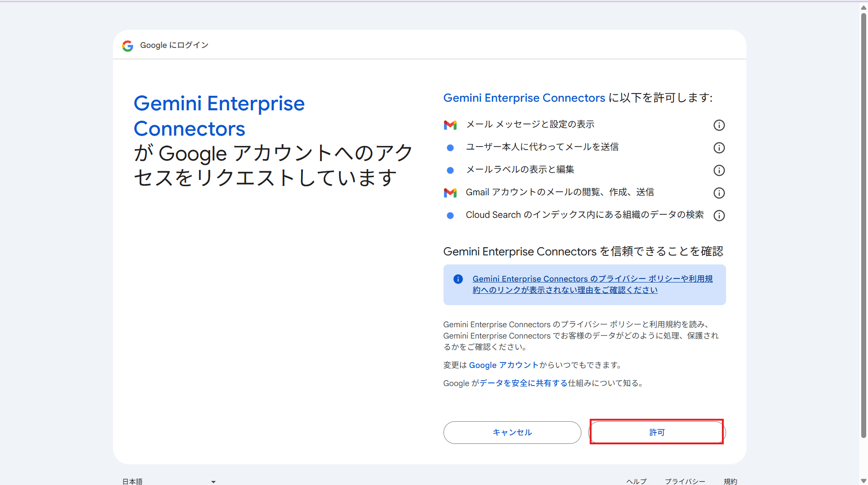
Task: Click the blue info icon in privacy notice
Action: point(458,279)
